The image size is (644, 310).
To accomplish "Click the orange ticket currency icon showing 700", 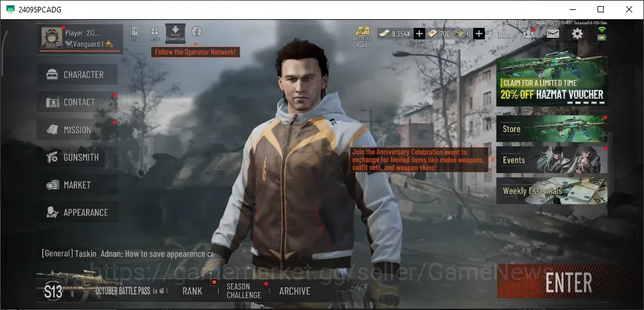I will 432,33.
